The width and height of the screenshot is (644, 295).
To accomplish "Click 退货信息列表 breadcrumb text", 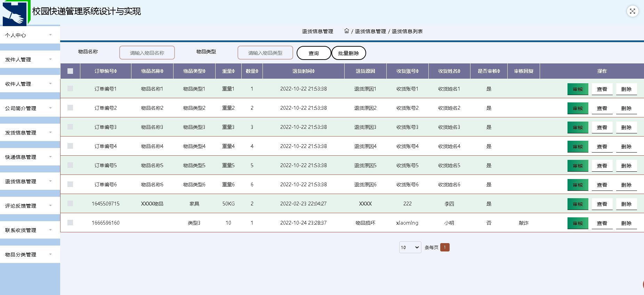I will pyautogui.click(x=407, y=31).
